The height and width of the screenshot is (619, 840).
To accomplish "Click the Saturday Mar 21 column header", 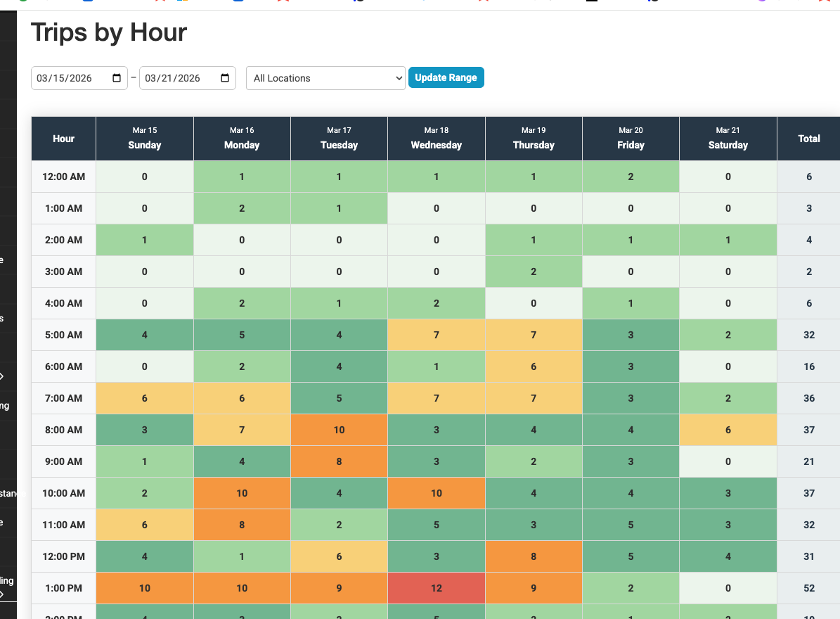I will (x=728, y=139).
